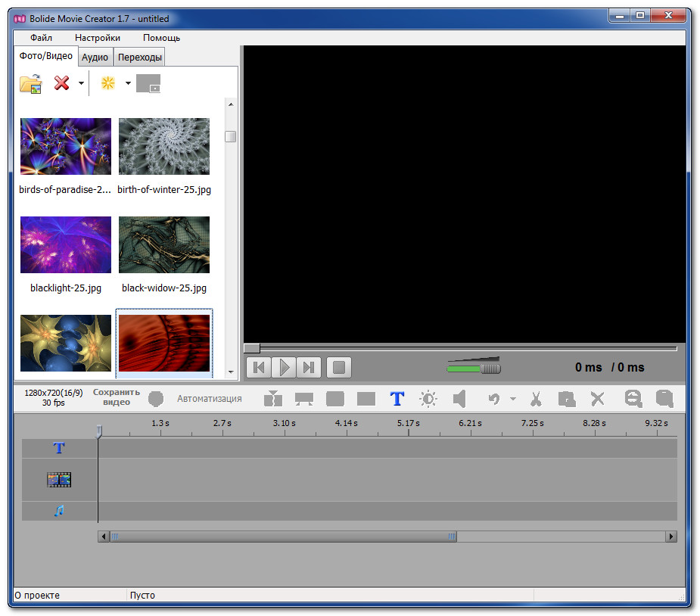
Task: Expand the undo dropdown arrow
Action: 512,399
